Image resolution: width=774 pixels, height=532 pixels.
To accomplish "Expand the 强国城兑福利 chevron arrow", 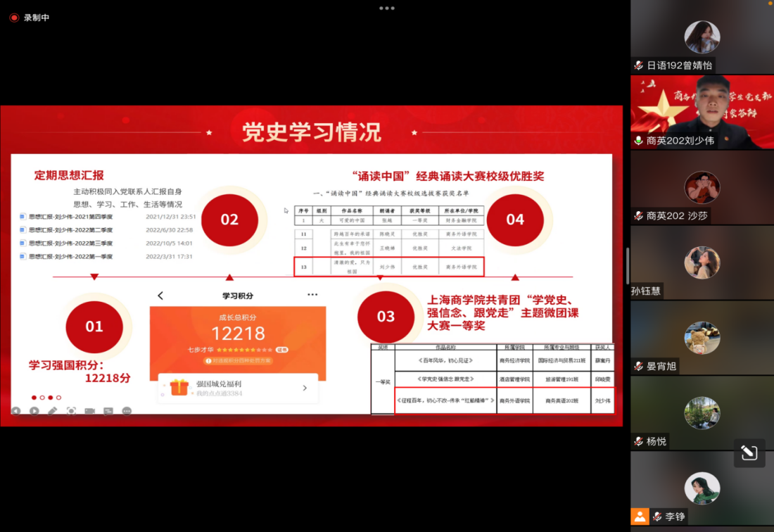I will coord(305,388).
